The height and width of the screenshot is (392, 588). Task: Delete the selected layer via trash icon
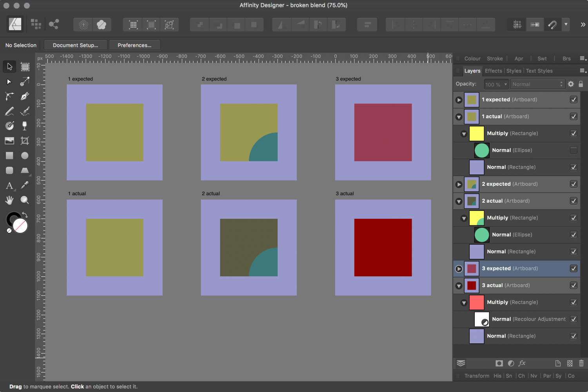582,363
